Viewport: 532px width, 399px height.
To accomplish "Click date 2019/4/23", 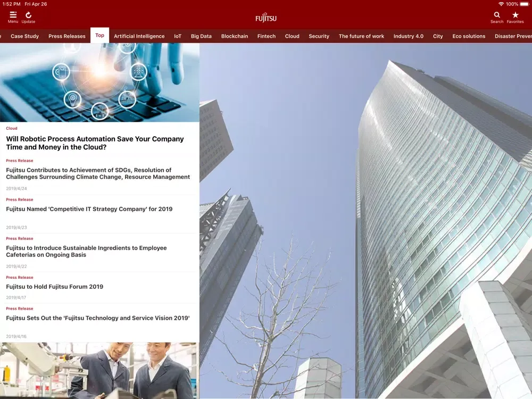I will pos(16,227).
